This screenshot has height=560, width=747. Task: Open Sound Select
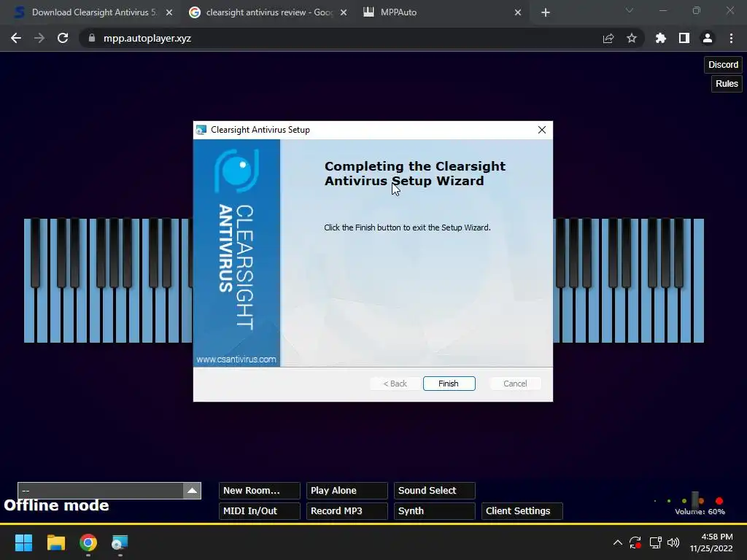tap(435, 491)
